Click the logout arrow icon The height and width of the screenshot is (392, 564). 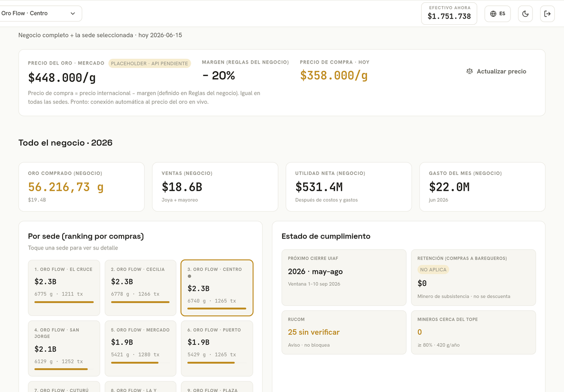(547, 14)
